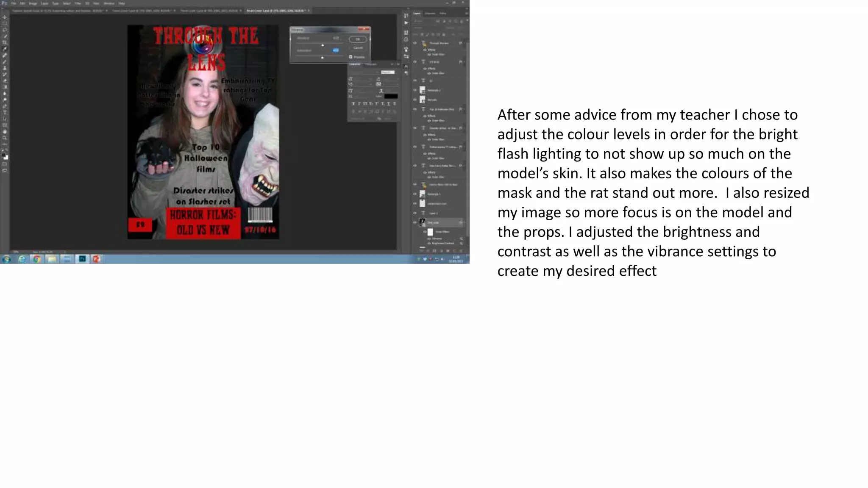Hide the Rectangle 1 layer
The height and width of the screenshot is (488, 868).
(x=415, y=194)
